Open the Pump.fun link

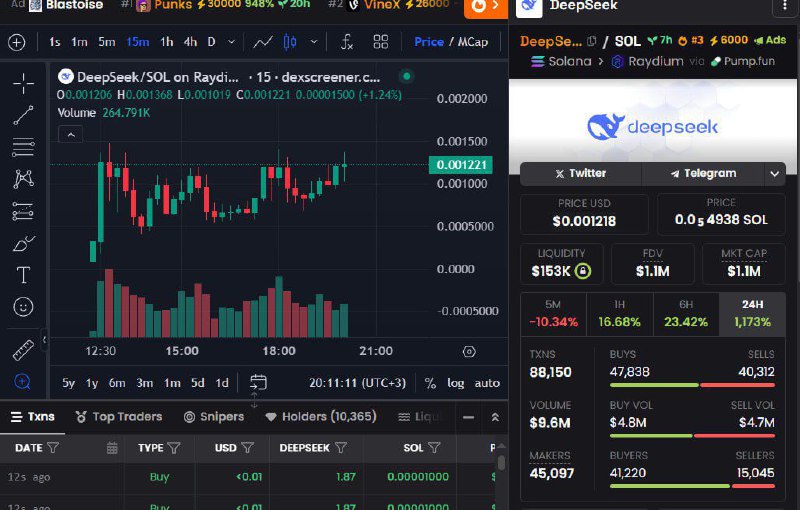[x=743, y=61]
